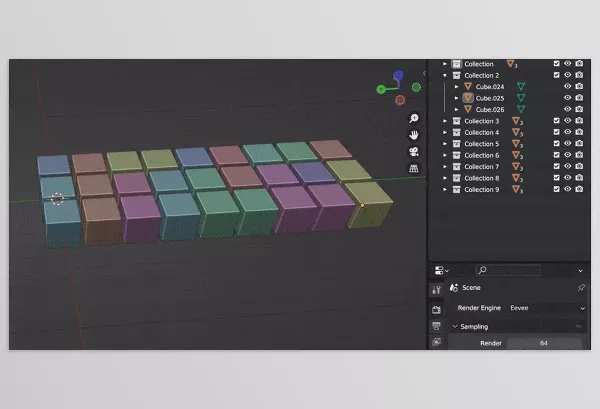Click the 3D cursor in viewport
Viewport: 600px width, 409px height.
pyautogui.click(x=57, y=199)
